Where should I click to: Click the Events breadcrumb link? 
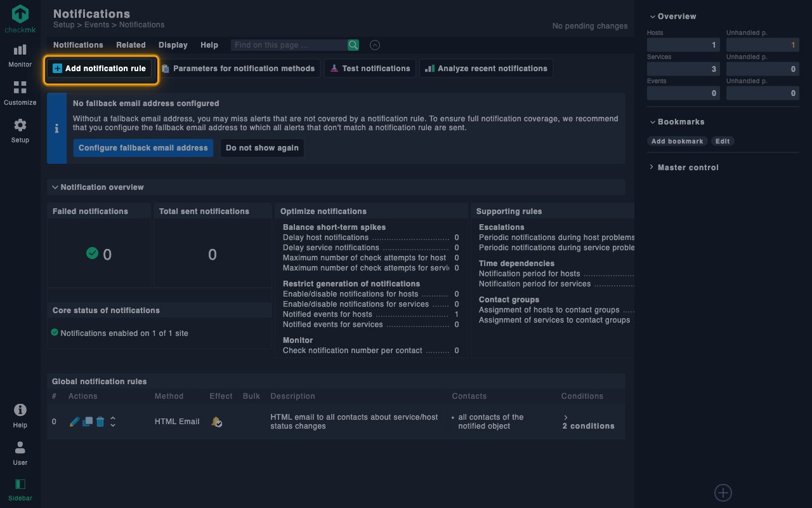pos(97,25)
